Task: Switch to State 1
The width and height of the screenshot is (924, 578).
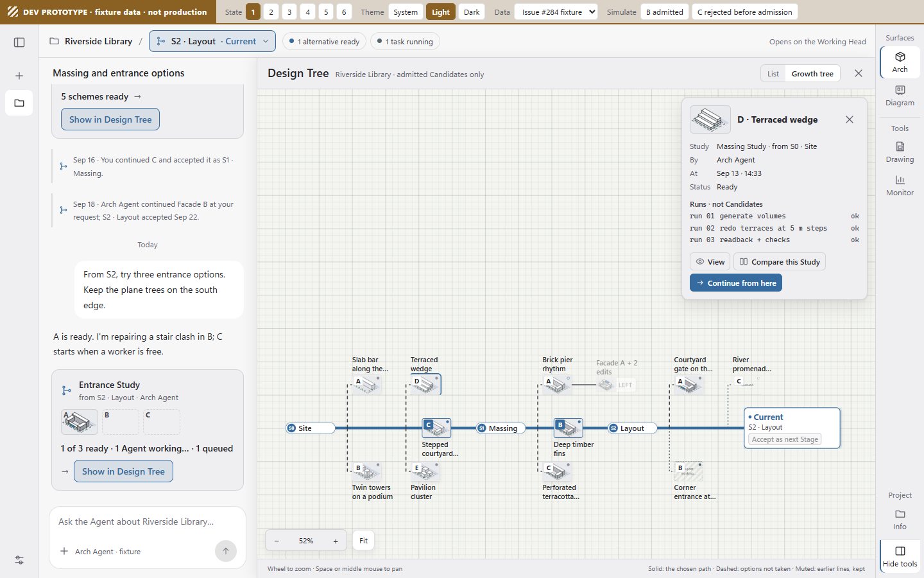Action: [x=253, y=12]
